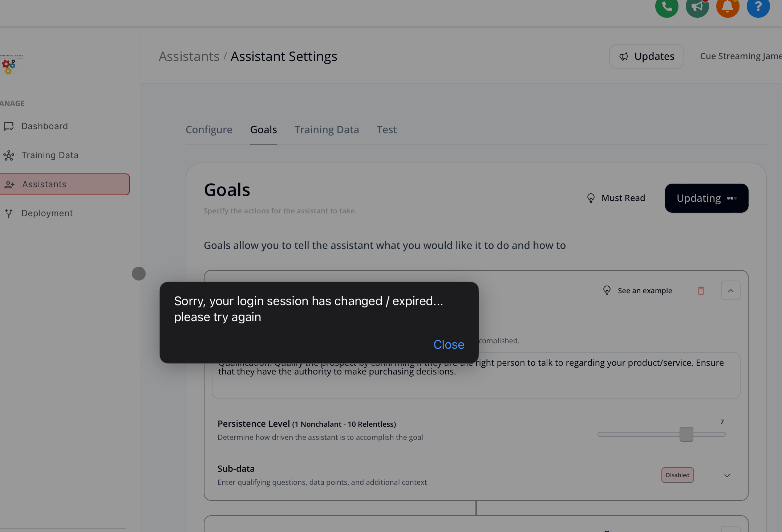Screen dimensions: 782x532
Task: Open Assistants via the person-plus icon
Action: [x=9, y=184]
